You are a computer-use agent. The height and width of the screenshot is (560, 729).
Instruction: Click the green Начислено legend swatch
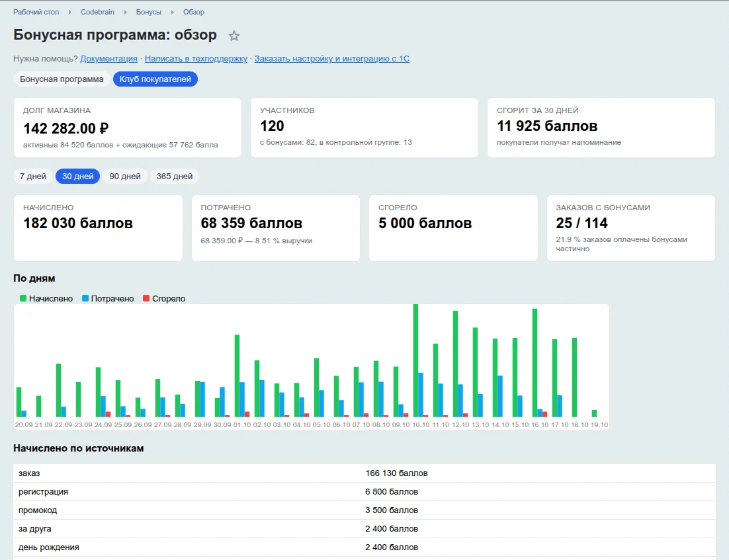click(22, 298)
